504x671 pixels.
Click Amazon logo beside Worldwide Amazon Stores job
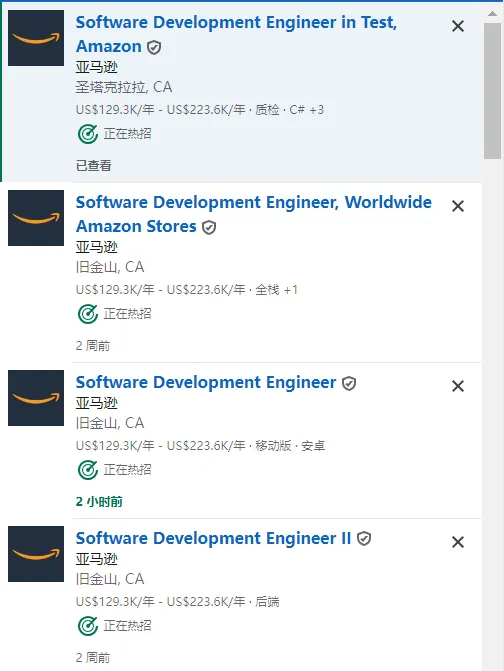[36, 218]
